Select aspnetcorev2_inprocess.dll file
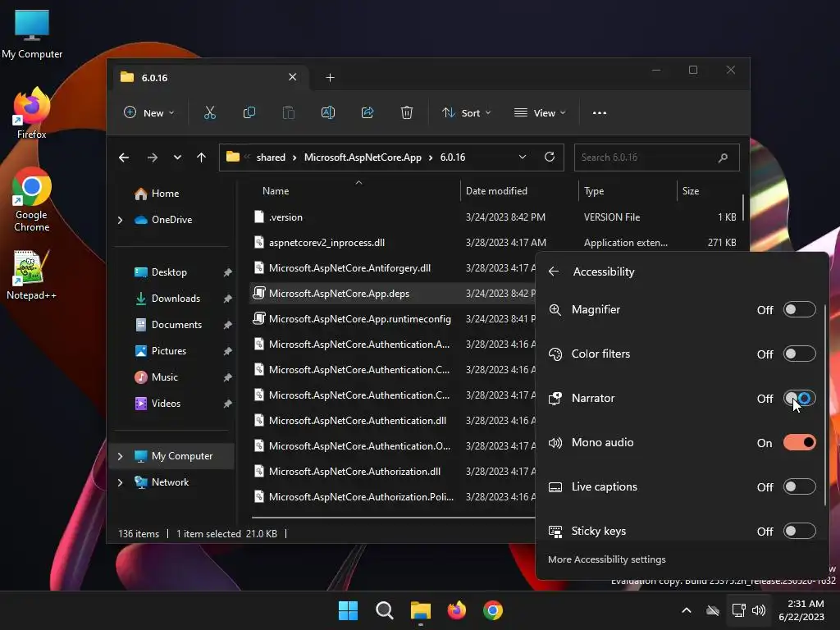840x630 pixels. [x=326, y=243]
